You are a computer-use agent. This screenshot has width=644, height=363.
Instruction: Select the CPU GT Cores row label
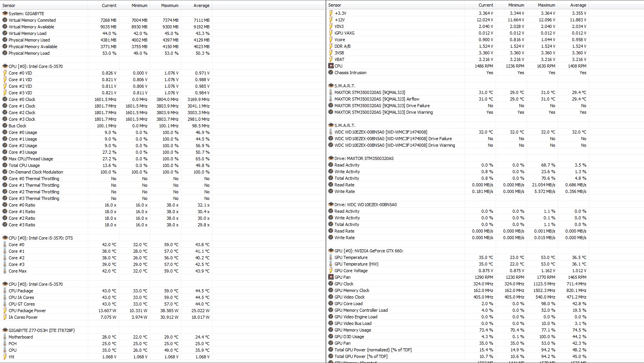(x=22, y=304)
